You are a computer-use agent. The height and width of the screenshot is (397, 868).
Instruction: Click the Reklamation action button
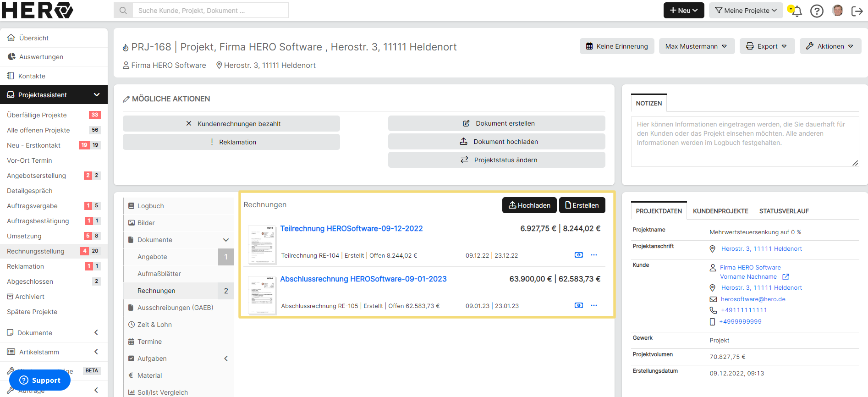click(x=231, y=142)
